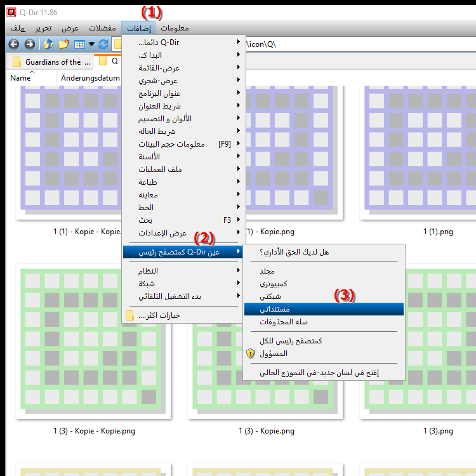Switch to the Q folder tab

pos(109,61)
